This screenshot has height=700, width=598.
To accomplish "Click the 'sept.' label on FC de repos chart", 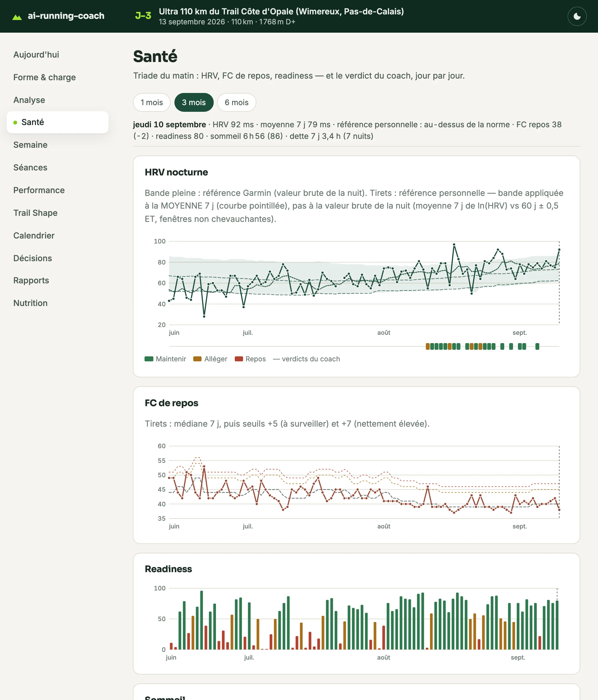I will click(520, 526).
